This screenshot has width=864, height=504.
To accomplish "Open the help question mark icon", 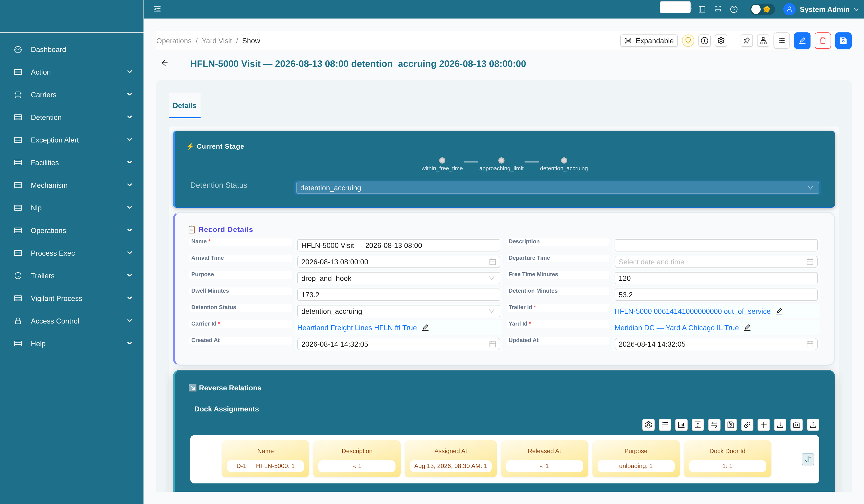I will coord(734,9).
